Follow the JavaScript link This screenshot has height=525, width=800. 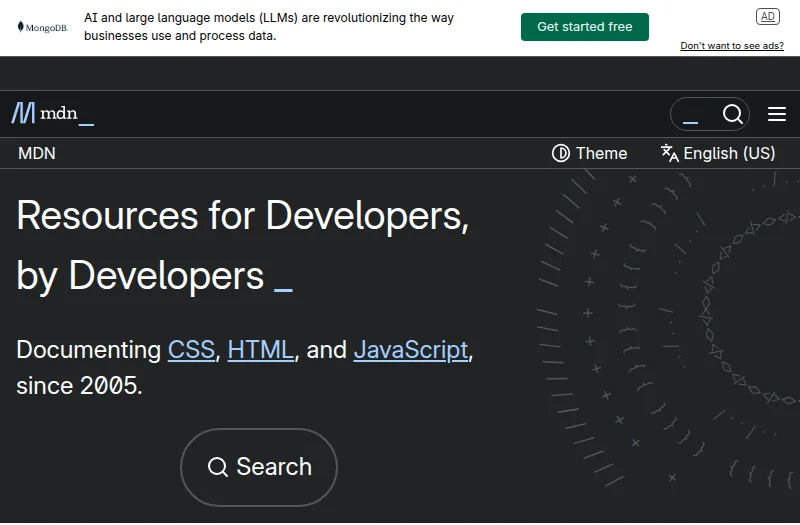coord(411,350)
